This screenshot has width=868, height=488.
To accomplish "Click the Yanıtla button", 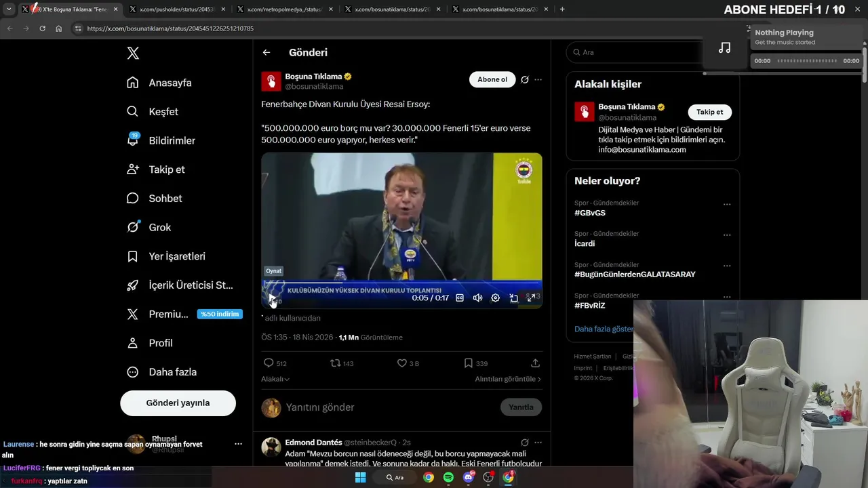I will pos(521,407).
